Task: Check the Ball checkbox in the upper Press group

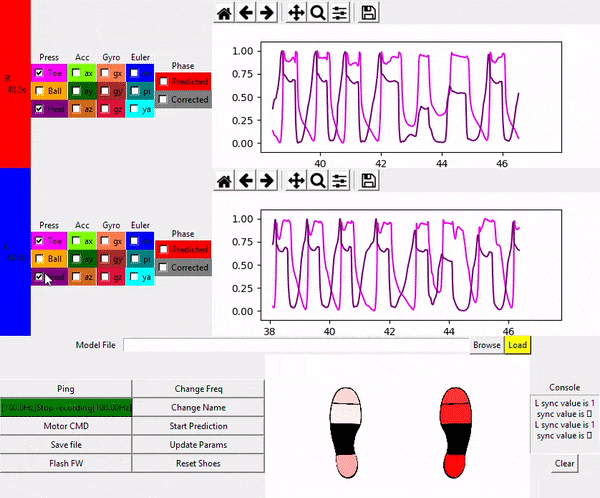Action: click(39, 91)
